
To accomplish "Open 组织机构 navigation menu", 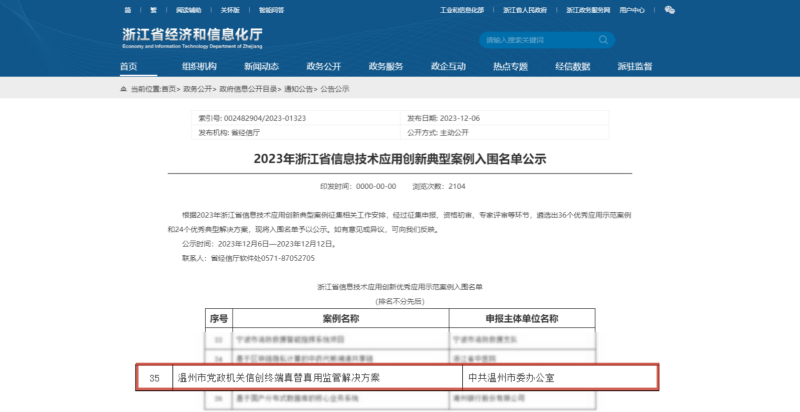I will (x=199, y=66).
